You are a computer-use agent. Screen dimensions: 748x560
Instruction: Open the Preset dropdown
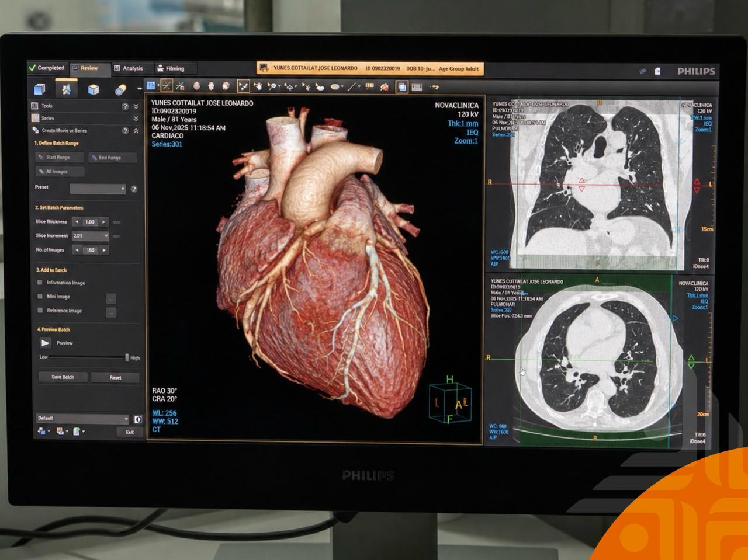[x=98, y=189]
